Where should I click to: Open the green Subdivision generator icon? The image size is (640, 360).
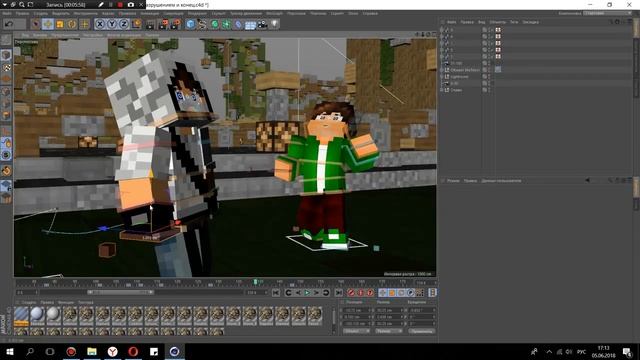[x=215, y=24]
